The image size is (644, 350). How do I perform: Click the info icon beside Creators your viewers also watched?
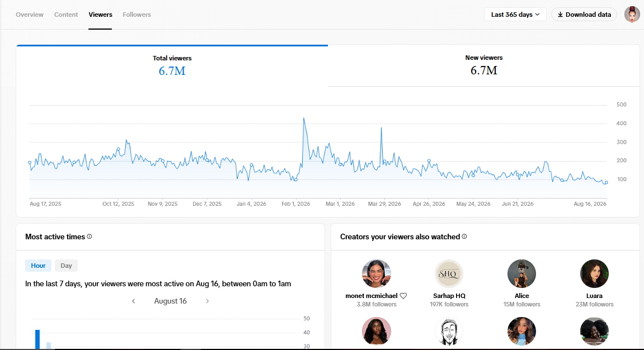464,237
